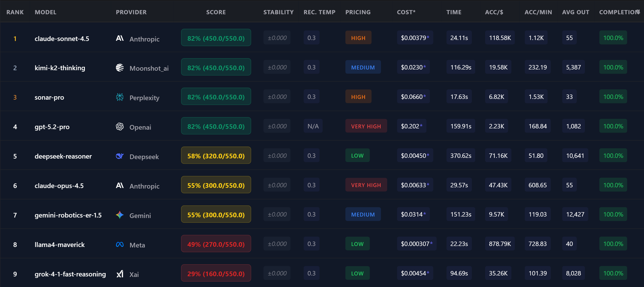Screen dimensions: 644x287
Task: Click the ACC/$ column header to reorder
Action: click(x=494, y=12)
